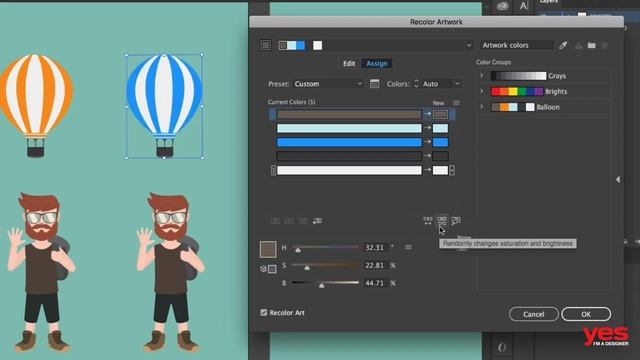640x360 pixels.
Task: Toggle the arrow on the light blue row
Action: (x=427, y=128)
